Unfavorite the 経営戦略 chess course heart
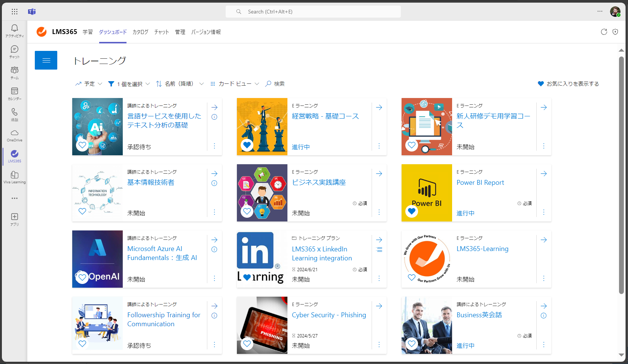The width and height of the screenshot is (628, 364). [247, 145]
